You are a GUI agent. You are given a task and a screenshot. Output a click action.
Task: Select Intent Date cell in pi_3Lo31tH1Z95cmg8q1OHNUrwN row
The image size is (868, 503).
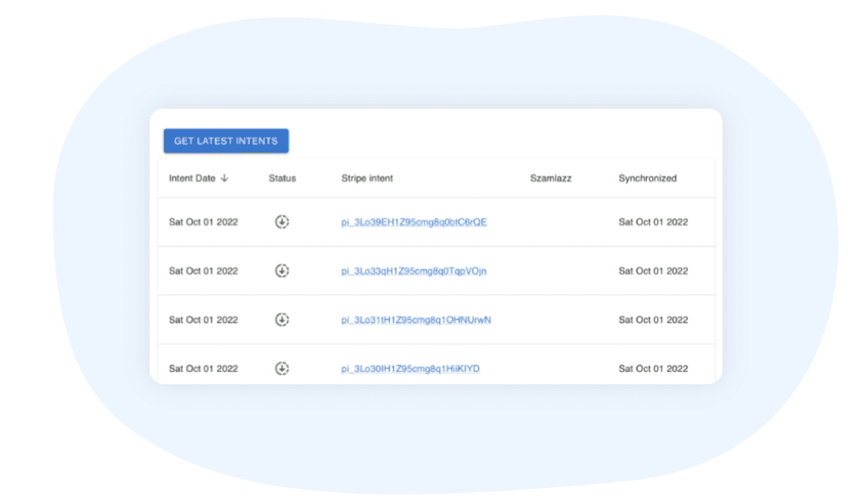[x=203, y=320]
